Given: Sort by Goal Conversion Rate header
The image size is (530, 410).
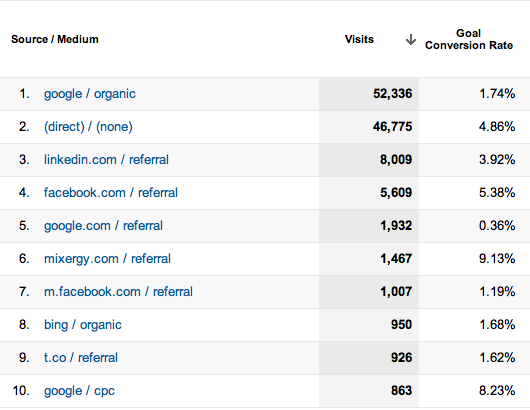Looking at the screenshot, I should click(469, 39).
